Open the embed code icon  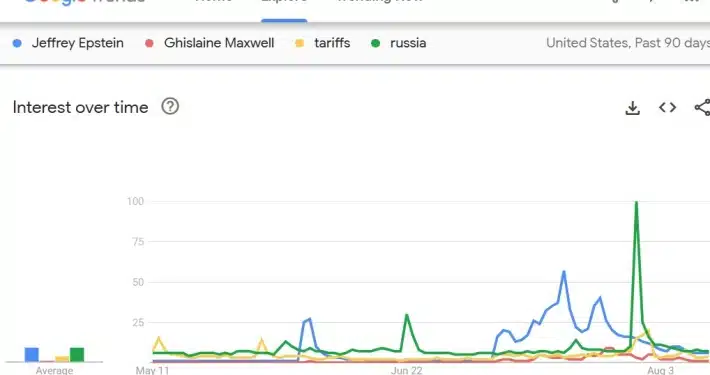pyautogui.click(x=667, y=108)
